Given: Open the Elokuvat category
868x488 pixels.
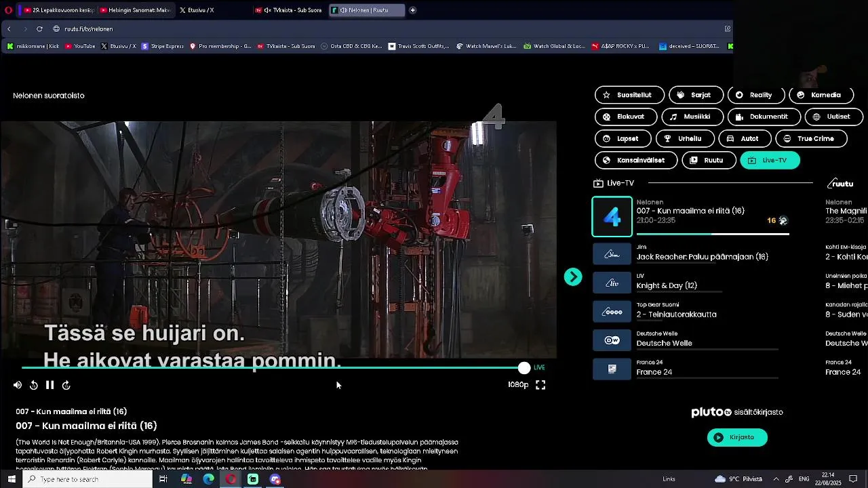Looking at the screenshot, I should pyautogui.click(x=626, y=117).
